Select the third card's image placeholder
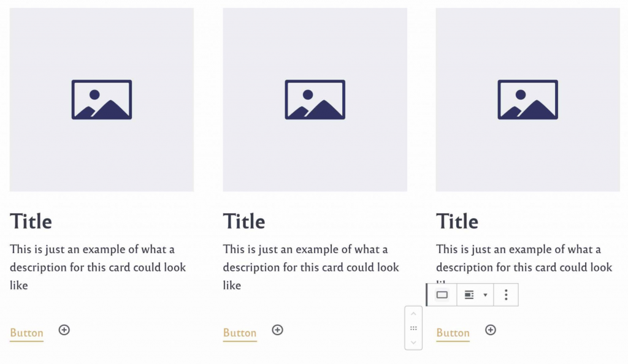628x364 pixels. point(527,99)
